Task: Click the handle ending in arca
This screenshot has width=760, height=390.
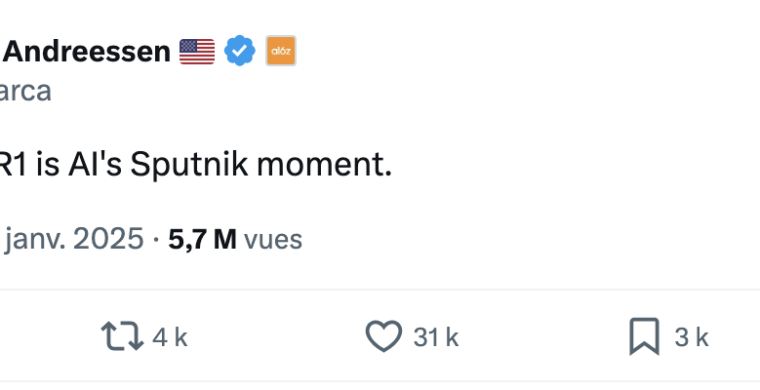Action: point(24,91)
